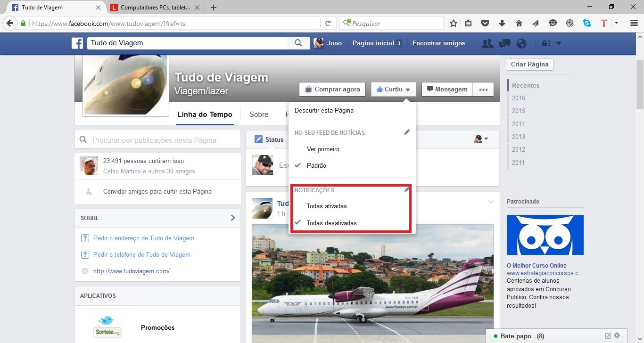The height and width of the screenshot is (343, 644).
Task: Click Procurar por publicações nesta Página field
Action: (x=157, y=140)
